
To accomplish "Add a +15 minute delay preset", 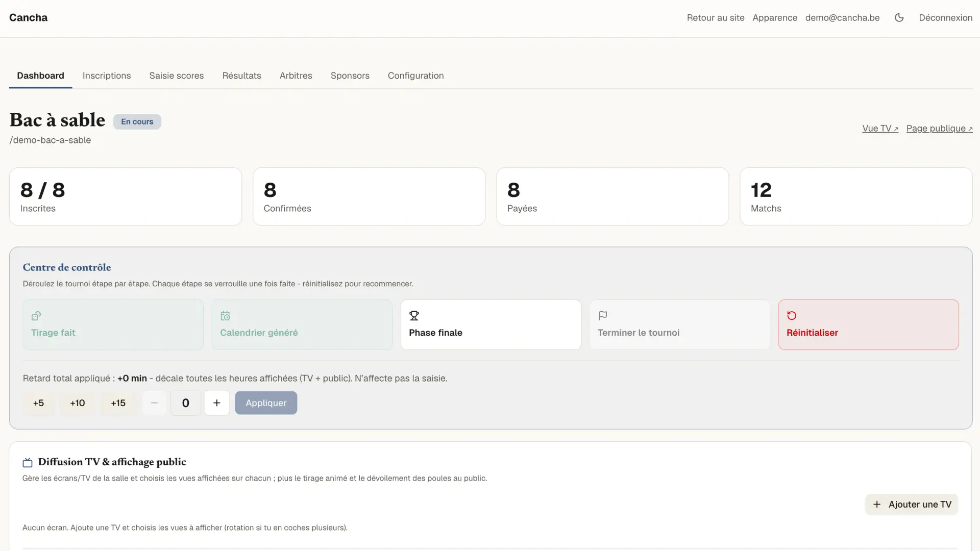I will [x=118, y=403].
